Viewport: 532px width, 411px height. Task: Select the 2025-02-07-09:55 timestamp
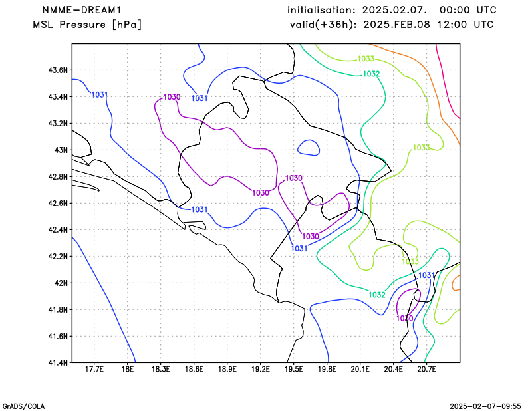[x=485, y=406]
